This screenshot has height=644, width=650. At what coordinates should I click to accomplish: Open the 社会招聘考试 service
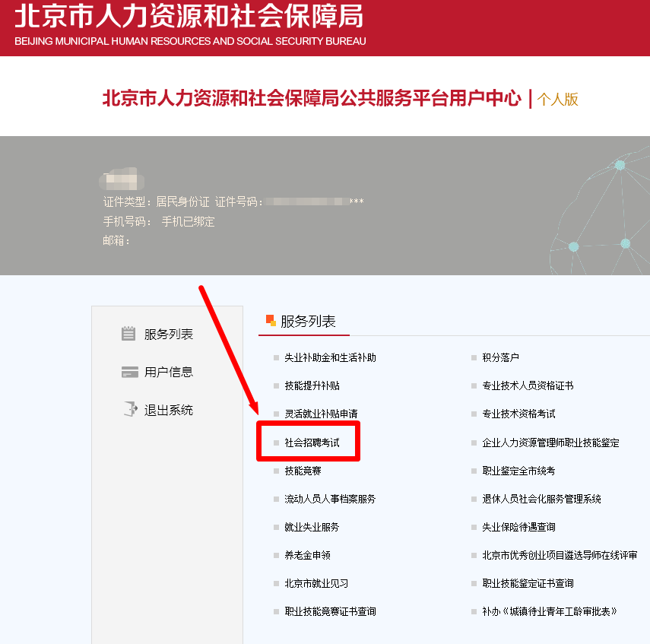click(x=313, y=443)
